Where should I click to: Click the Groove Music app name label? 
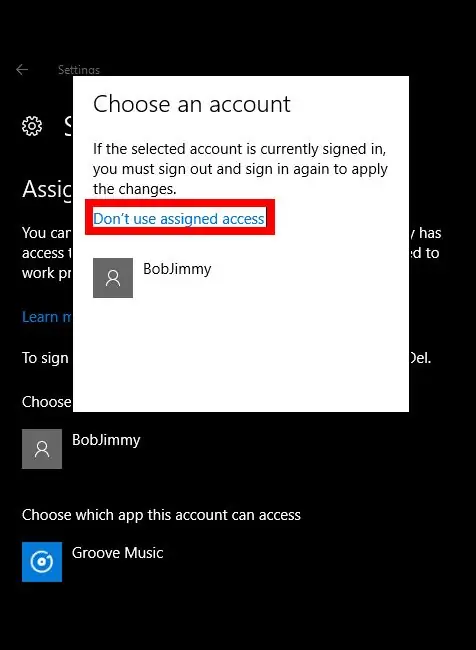click(x=118, y=553)
